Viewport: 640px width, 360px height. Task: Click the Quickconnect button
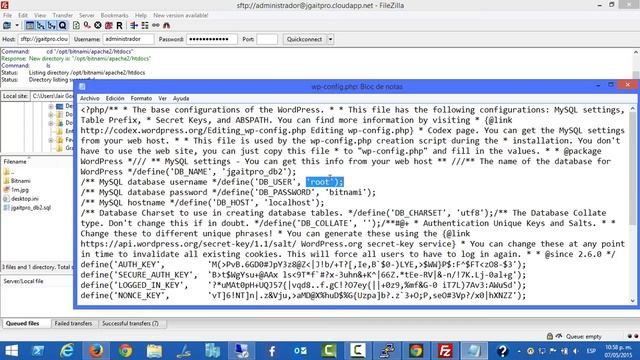304,39
